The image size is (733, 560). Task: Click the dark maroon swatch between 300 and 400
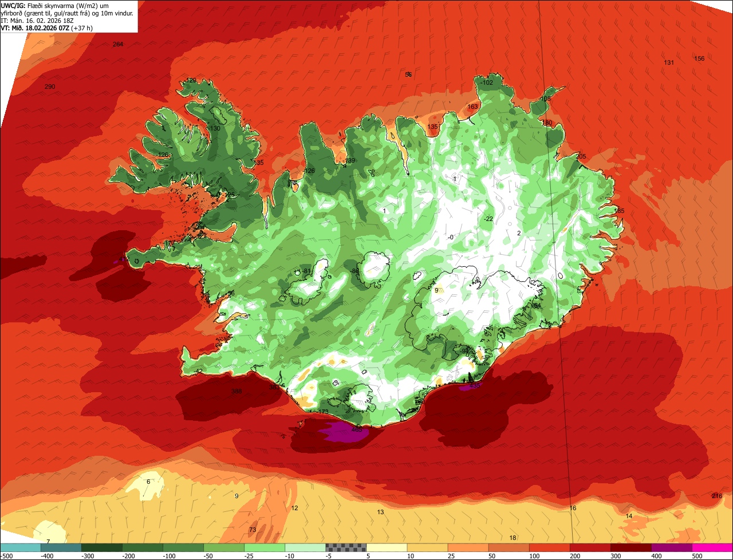click(631, 547)
